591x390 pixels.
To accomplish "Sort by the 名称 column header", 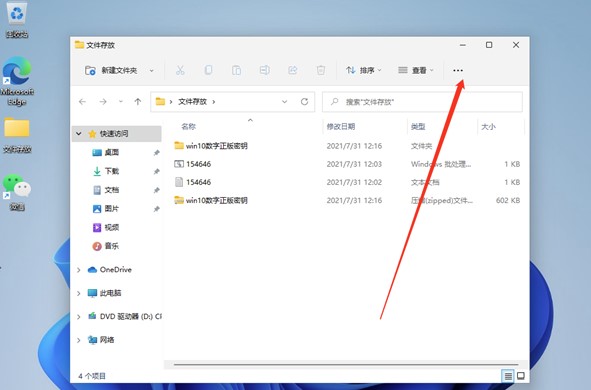I will coord(188,127).
